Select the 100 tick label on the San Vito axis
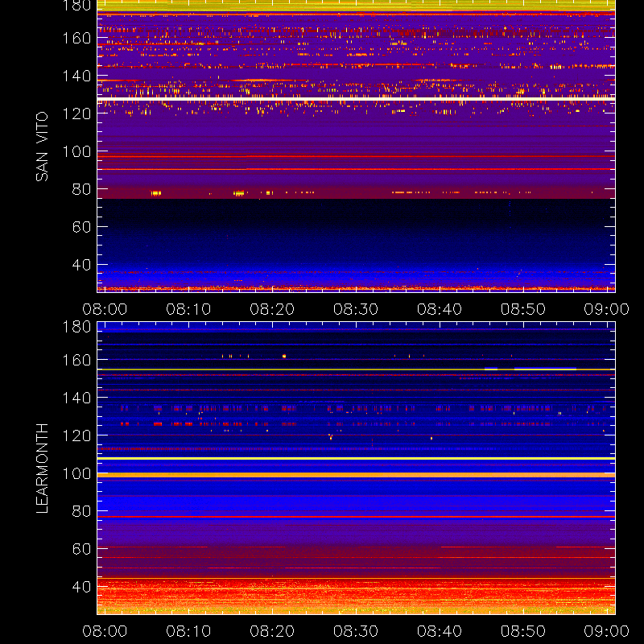Viewport: 644px width, 644px height. tap(76, 151)
